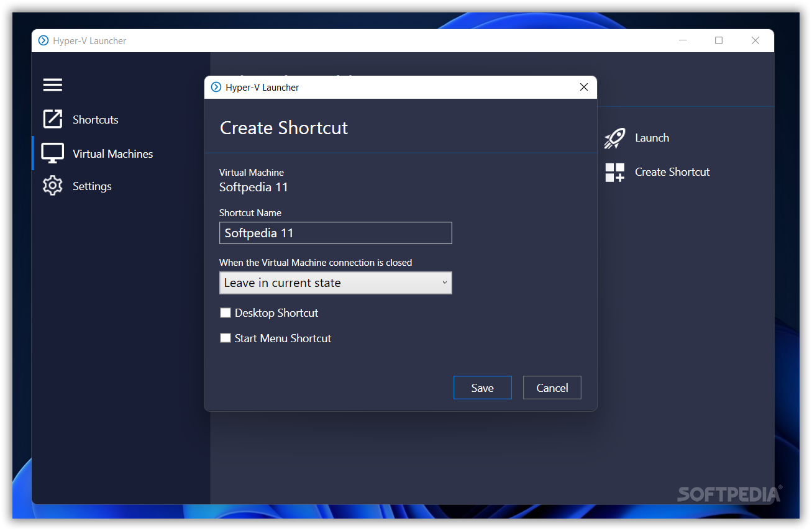
Task: Save the new shortcut
Action: [x=483, y=388]
